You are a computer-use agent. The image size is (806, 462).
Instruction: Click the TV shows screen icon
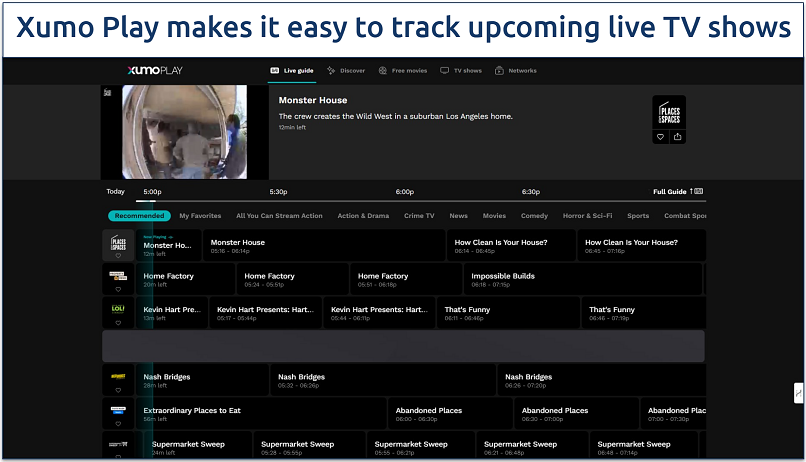tap(444, 70)
